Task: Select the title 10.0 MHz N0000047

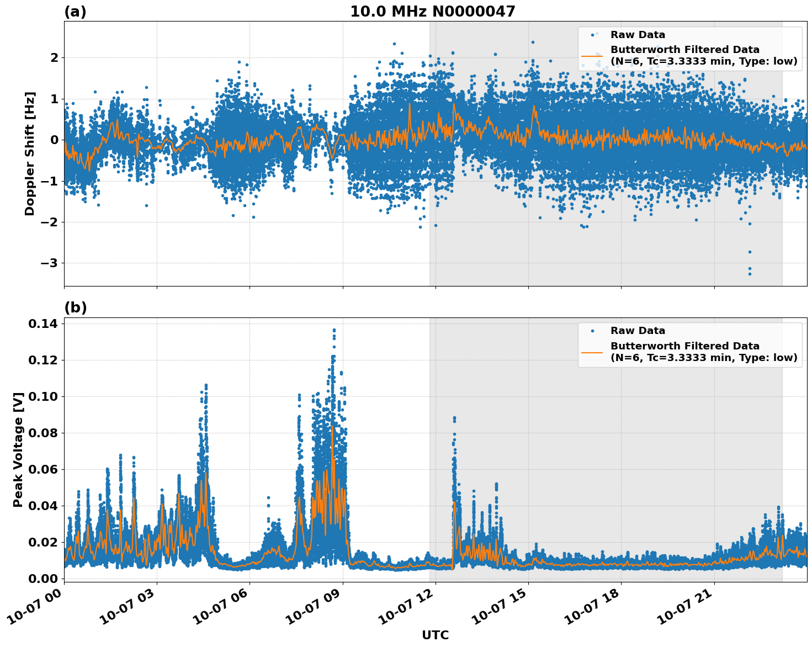Action: 433,10
